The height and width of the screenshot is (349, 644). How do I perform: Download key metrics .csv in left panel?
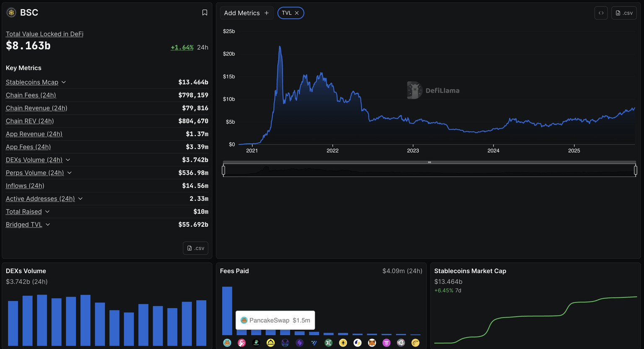[195, 248]
